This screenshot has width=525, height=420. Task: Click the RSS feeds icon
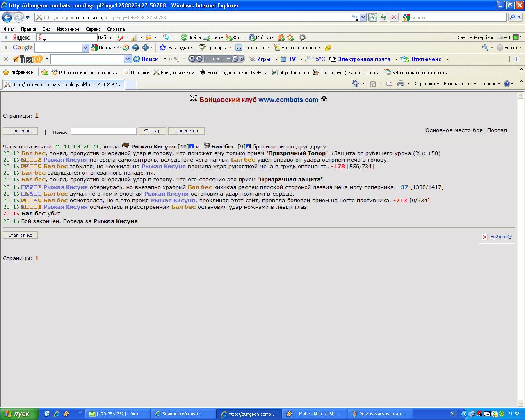[373, 84]
